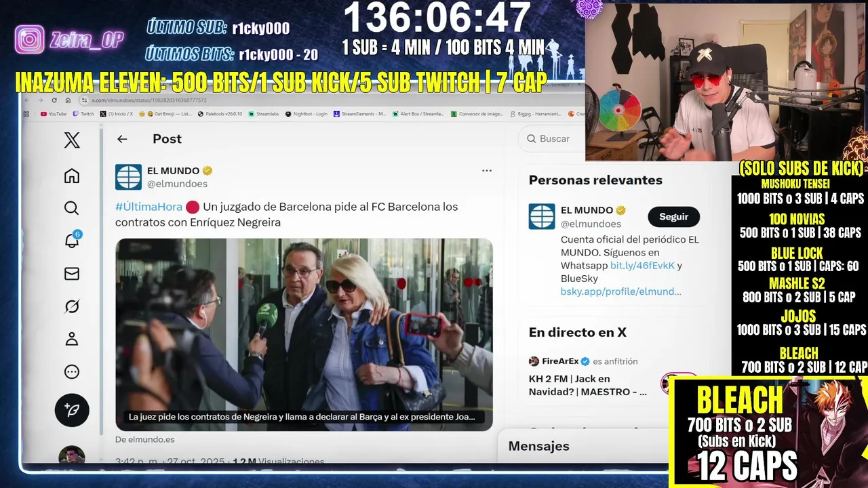Click the MUSHOKU TENSEI overlay entry
This screenshot has height=488, width=868.
click(x=801, y=192)
